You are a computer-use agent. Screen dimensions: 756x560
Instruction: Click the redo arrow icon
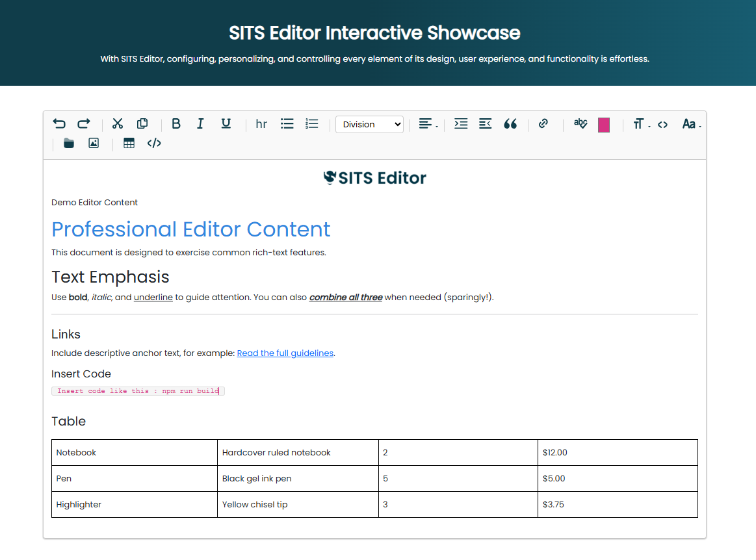tap(84, 124)
